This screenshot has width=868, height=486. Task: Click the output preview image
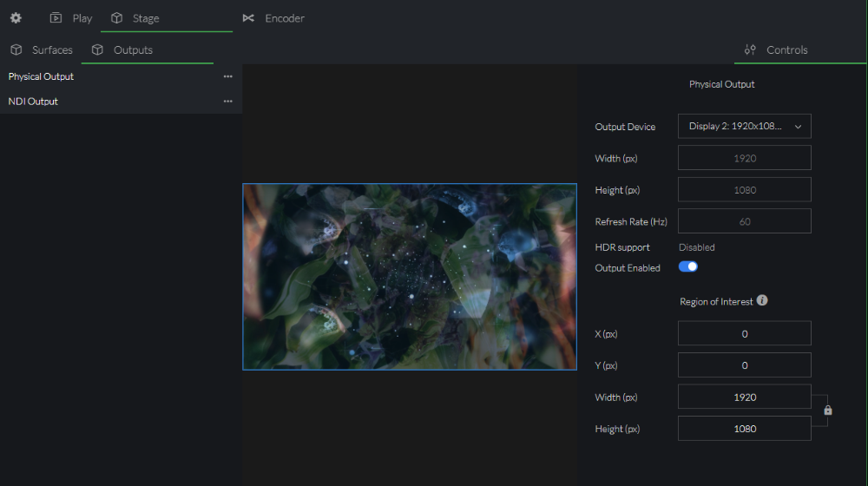(x=409, y=277)
